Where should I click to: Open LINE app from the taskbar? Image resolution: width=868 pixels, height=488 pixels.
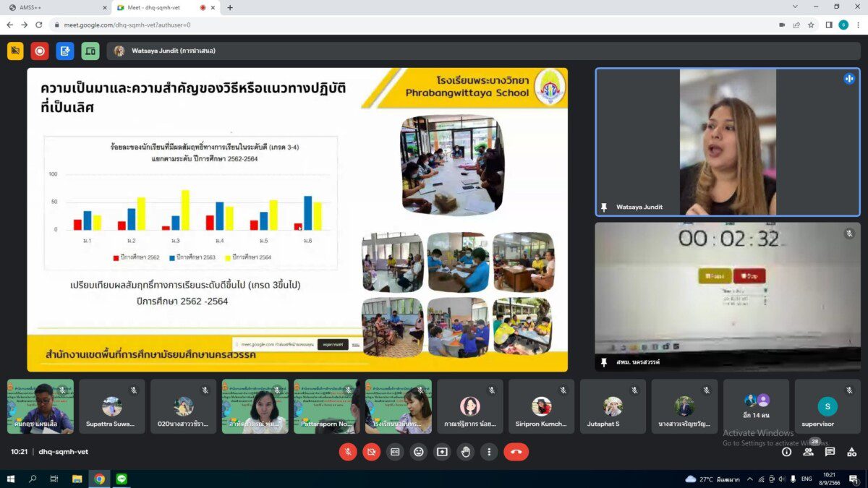click(x=121, y=479)
